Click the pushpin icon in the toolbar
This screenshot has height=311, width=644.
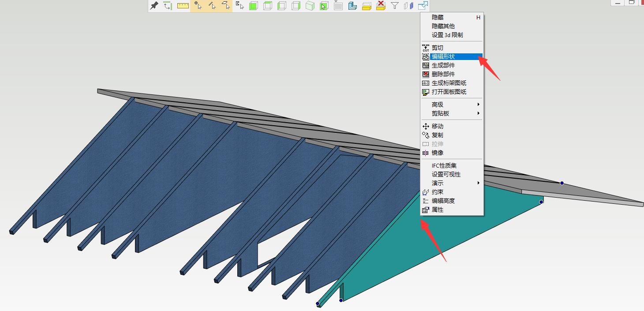(154, 6)
